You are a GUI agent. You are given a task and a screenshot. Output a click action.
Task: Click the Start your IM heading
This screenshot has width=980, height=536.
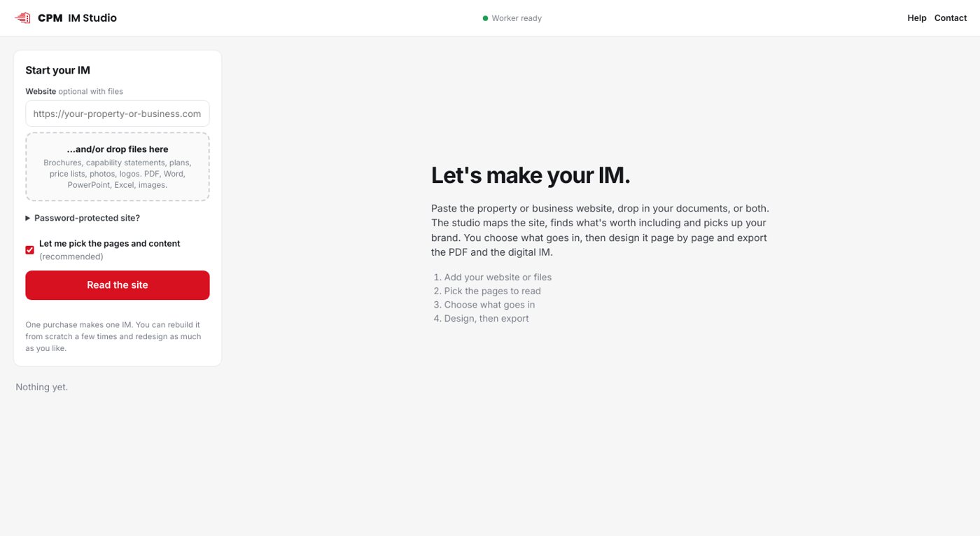[x=58, y=70]
